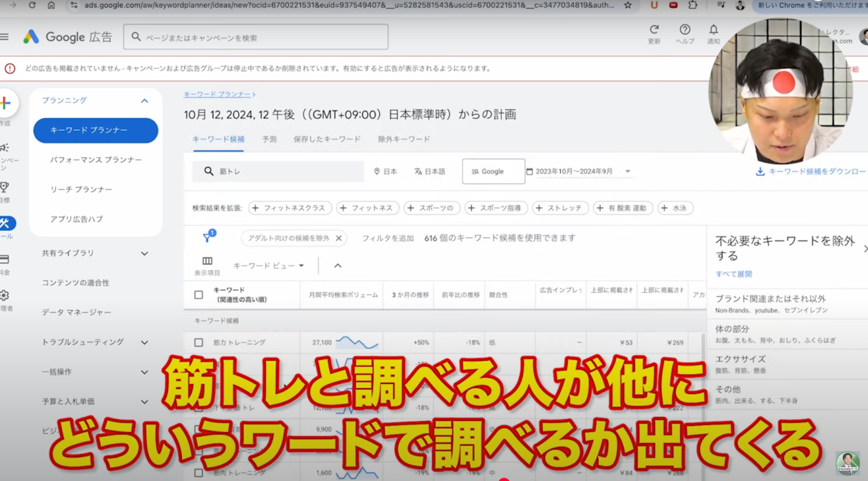
Task: Click フィルタを追加
Action: click(388, 238)
